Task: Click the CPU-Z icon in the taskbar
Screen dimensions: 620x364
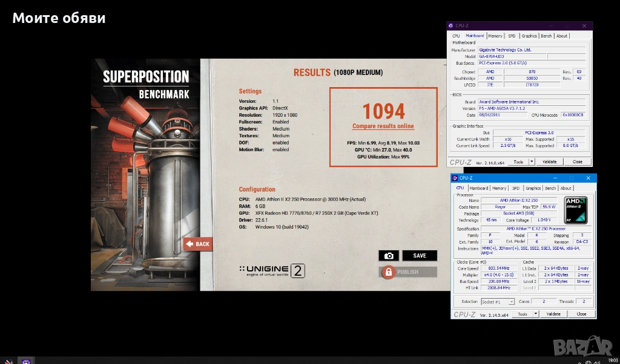Action: pyautogui.click(x=26, y=361)
